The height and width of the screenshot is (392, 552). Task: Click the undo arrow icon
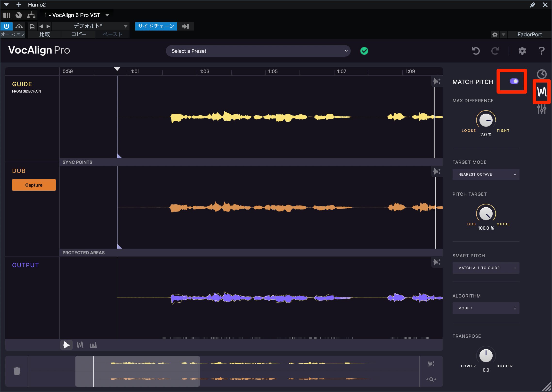point(476,51)
